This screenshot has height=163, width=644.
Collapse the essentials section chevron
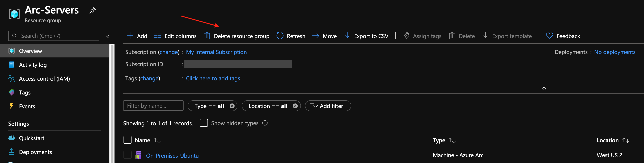(x=544, y=88)
